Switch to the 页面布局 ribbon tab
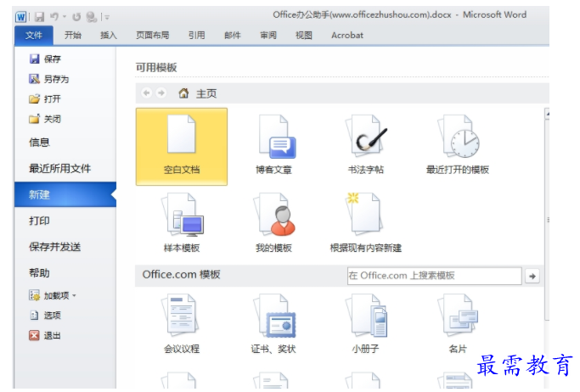 pos(152,36)
